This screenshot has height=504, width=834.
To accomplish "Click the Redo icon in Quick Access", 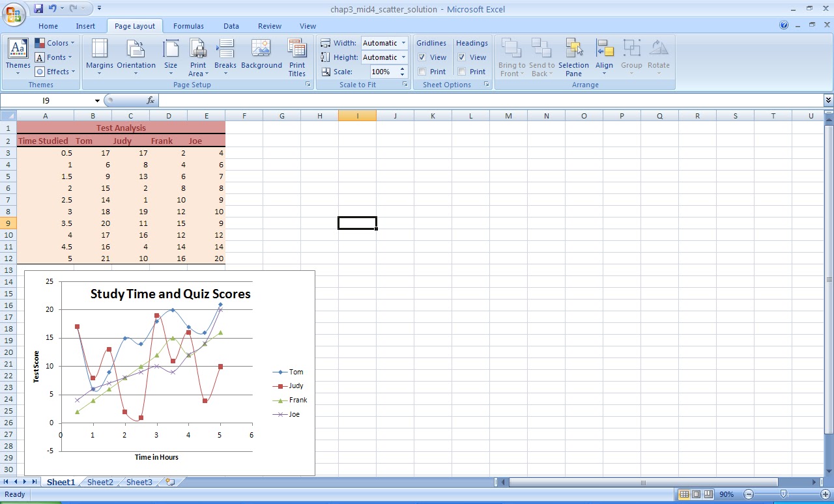I will click(x=74, y=8).
